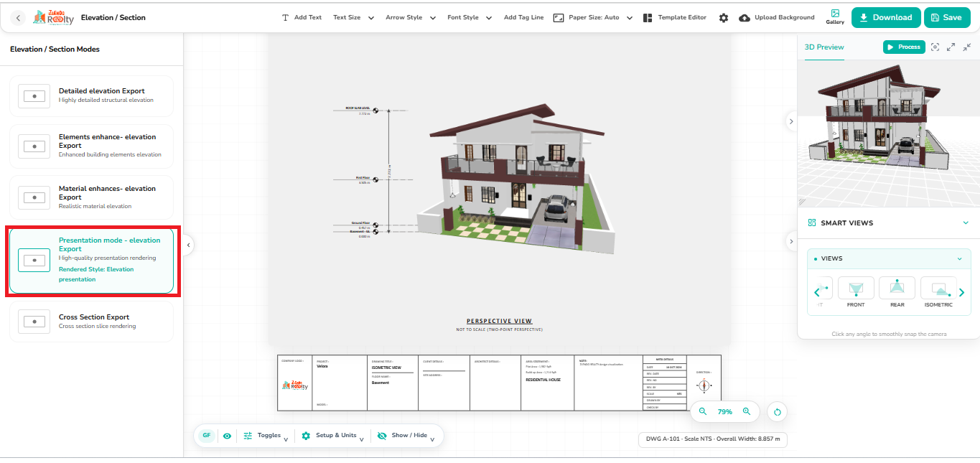Click thumbnail icon of Detailed elevation Export
Image resolution: width=980 pixels, height=463 pixels.
tap(34, 96)
